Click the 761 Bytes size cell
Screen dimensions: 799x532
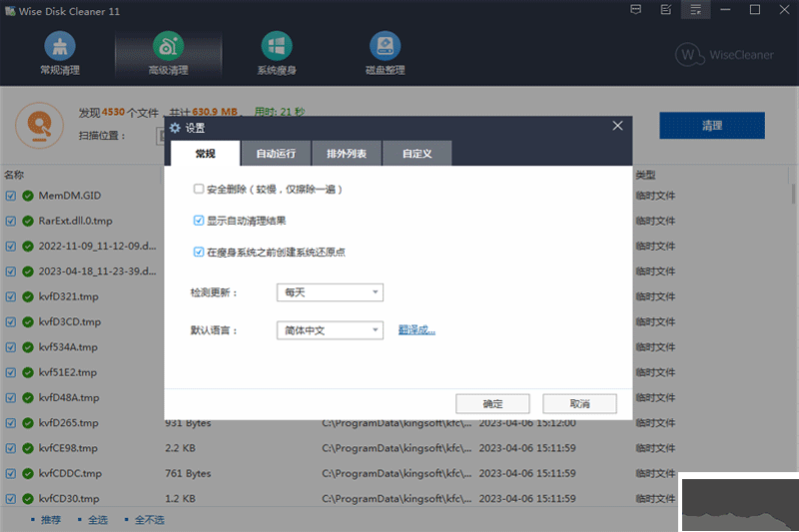188,473
